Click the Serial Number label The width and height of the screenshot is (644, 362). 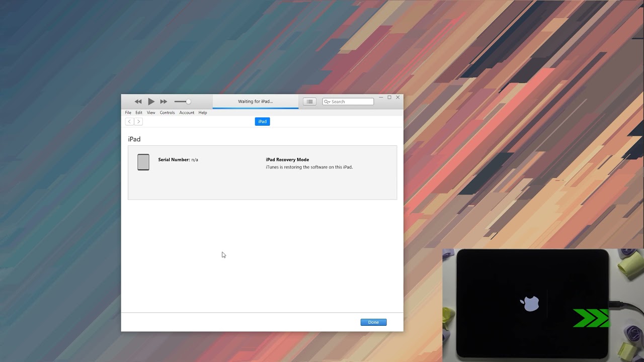pos(174,160)
